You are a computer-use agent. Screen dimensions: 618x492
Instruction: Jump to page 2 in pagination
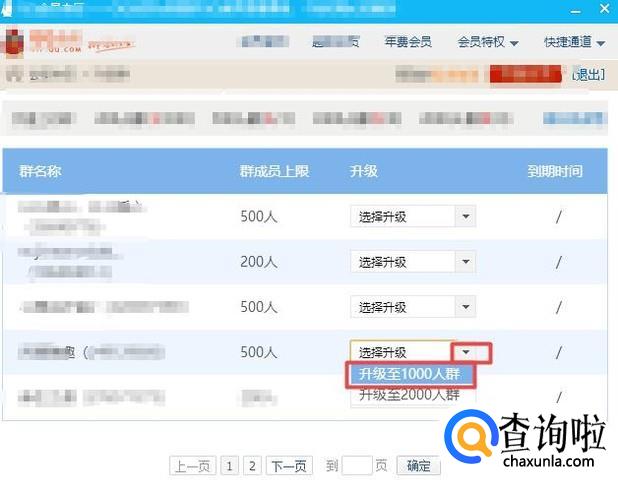pos(252,466)
